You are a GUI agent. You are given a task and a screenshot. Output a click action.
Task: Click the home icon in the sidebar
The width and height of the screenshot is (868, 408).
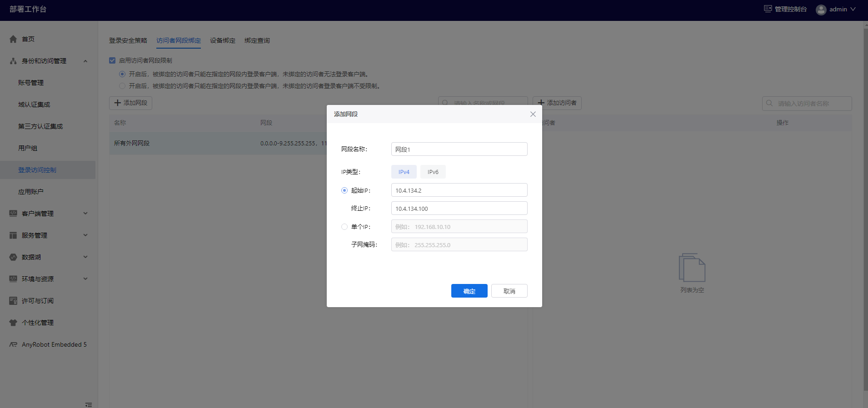pos(13,39)
